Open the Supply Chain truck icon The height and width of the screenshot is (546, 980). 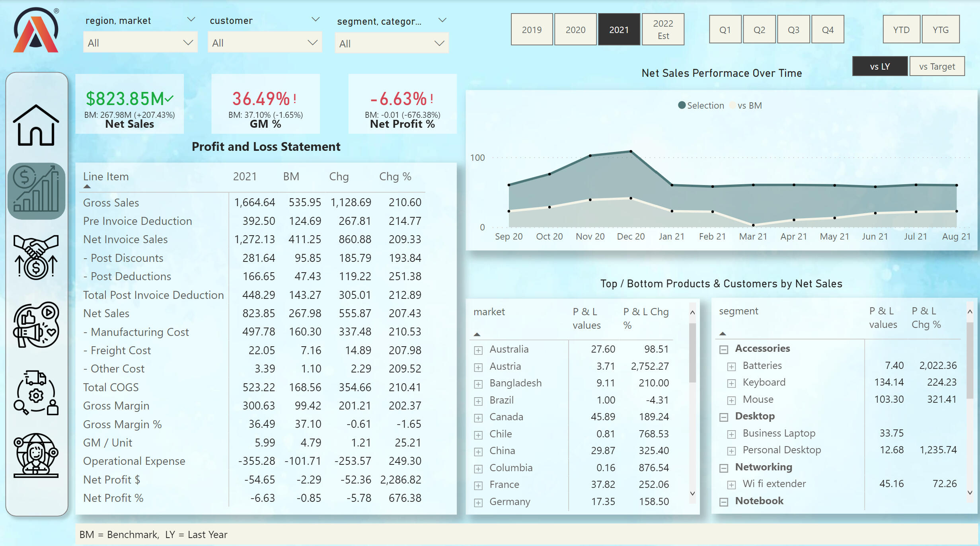tap(36, 392)
